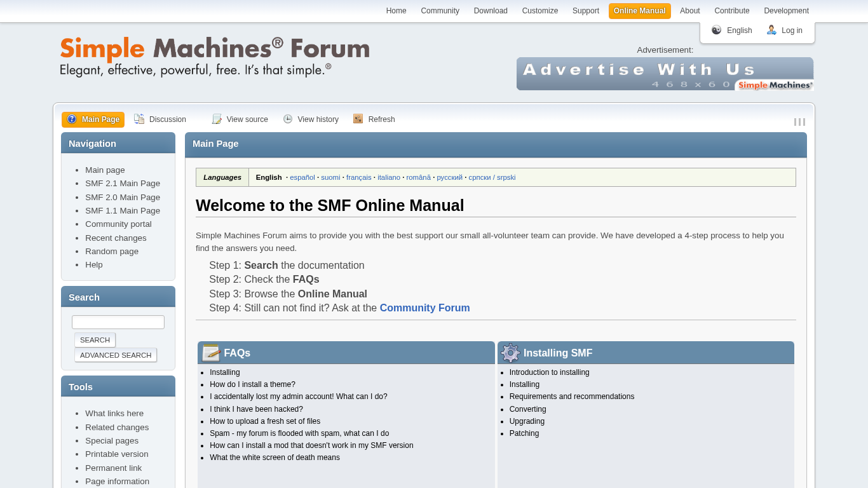Click the Log in user icon
The height and width of the screenshot is (488, 868).
coord(771,30)
